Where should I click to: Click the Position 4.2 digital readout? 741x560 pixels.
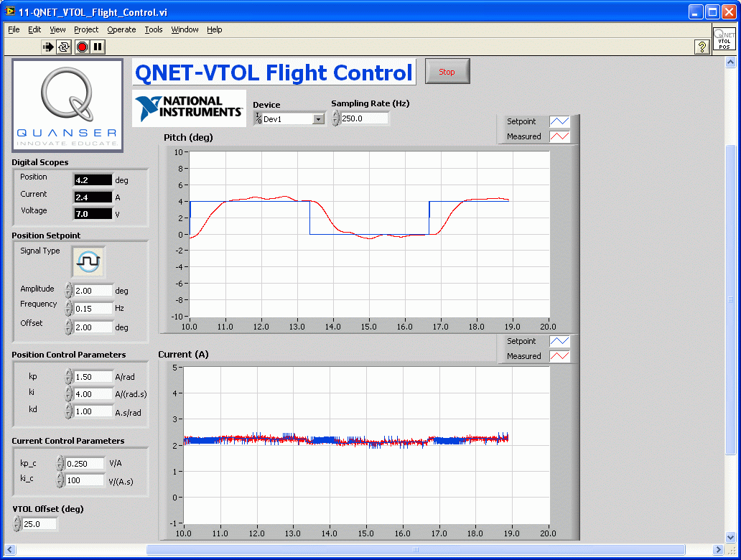click(93, 180)
